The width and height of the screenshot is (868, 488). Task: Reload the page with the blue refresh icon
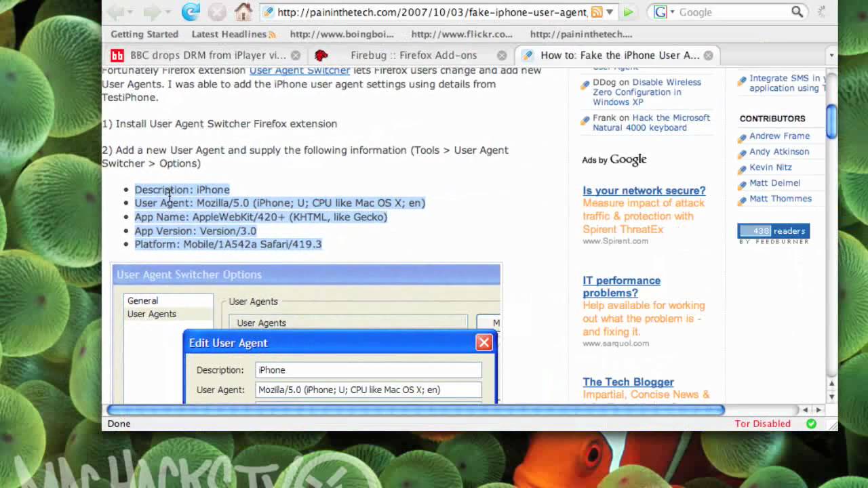tap(191, 12)
